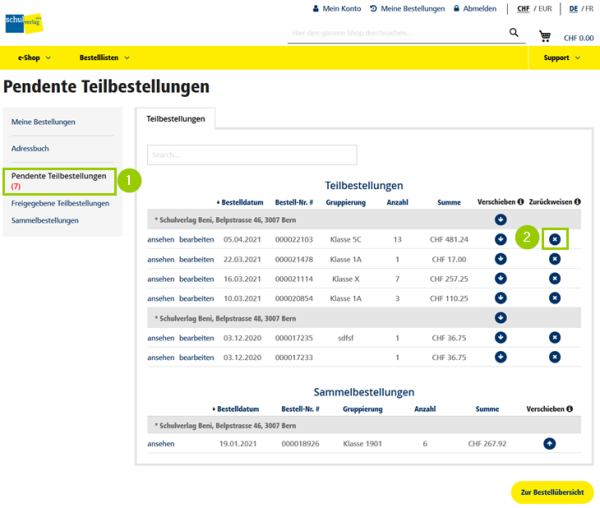Move order 000020854 using the down arrow icon
This screenshot has width=600, height=508.
click(500, 298)
